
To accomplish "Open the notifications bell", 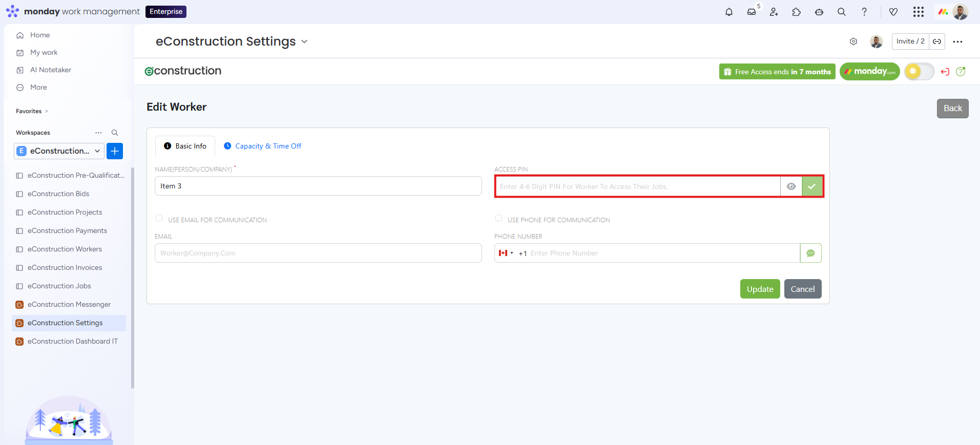I will (x=728, y=12).
